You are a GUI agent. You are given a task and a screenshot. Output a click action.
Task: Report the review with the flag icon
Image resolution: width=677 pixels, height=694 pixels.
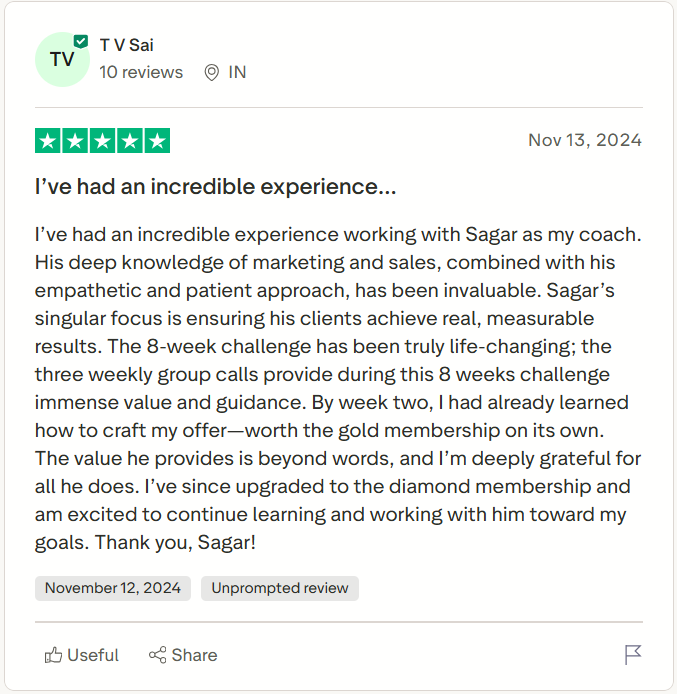(x=632, y=655)
